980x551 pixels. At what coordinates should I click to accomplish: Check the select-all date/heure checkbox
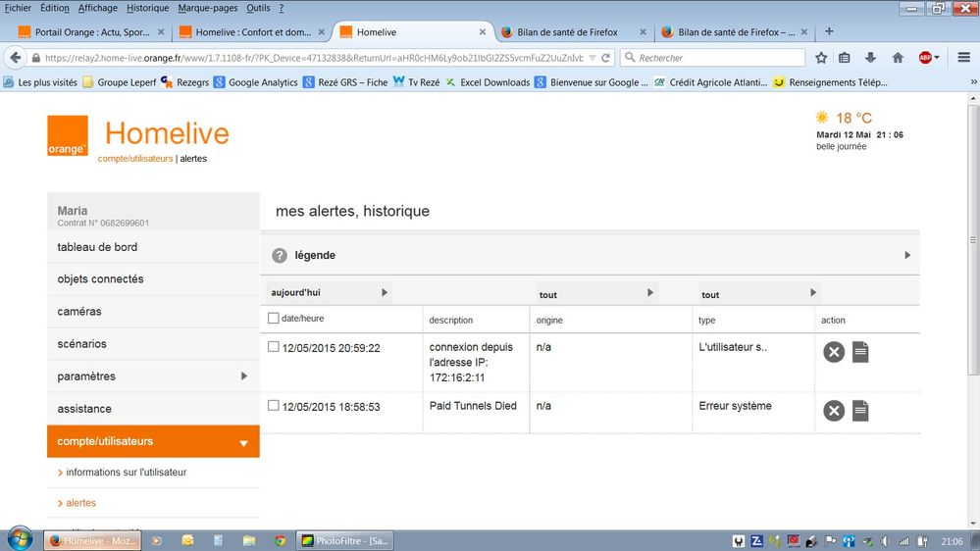point(274,318)
